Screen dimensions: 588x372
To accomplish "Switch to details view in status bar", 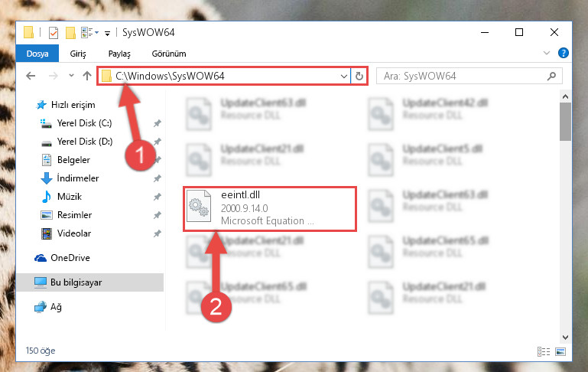I will (544, 352).
